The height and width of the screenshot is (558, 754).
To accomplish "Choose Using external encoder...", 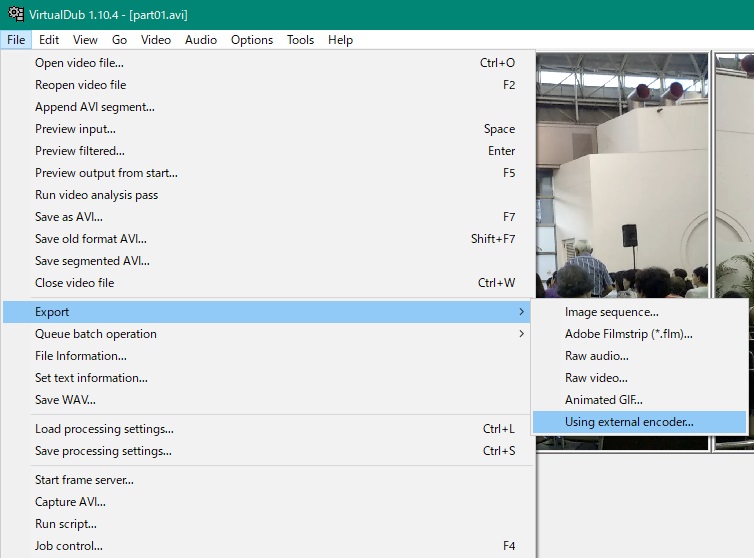I will 639,422.
